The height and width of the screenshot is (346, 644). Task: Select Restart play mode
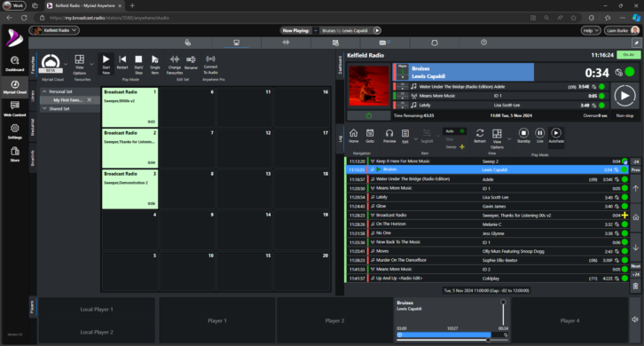point(122,62)
